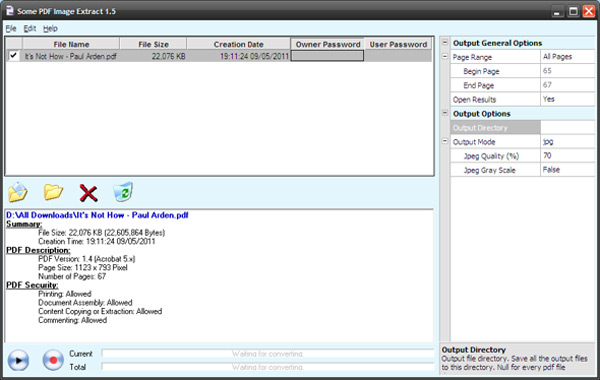This screenshot has width=600, height=380.
Task: Change the Output Mode jpg value
Action: pyautogui.click(x=568, y=142)
